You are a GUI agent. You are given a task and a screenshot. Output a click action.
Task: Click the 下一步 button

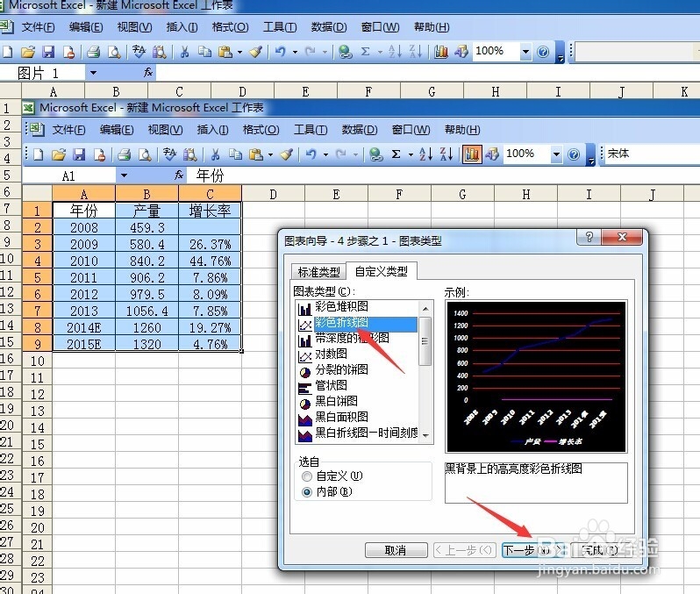click(532, 550)
